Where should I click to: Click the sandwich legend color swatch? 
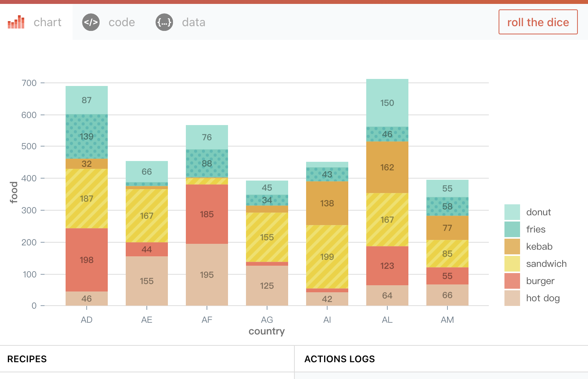tap(512, 264)
